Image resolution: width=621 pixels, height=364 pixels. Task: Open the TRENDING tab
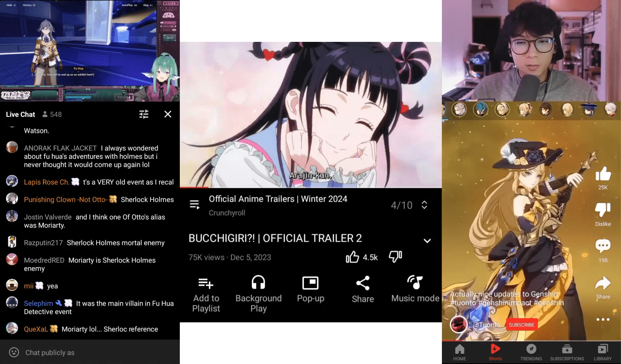tap(531, 352)
